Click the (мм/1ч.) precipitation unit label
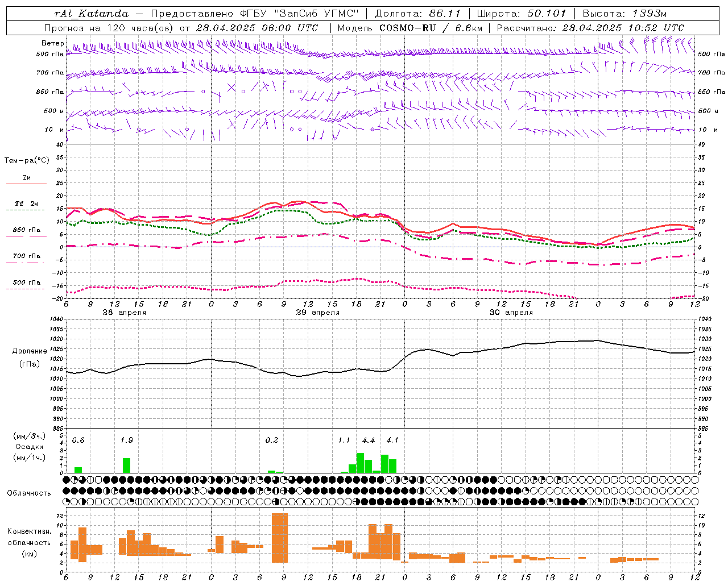728x582 pixels. pyautogui.click(x=29, y=458)
